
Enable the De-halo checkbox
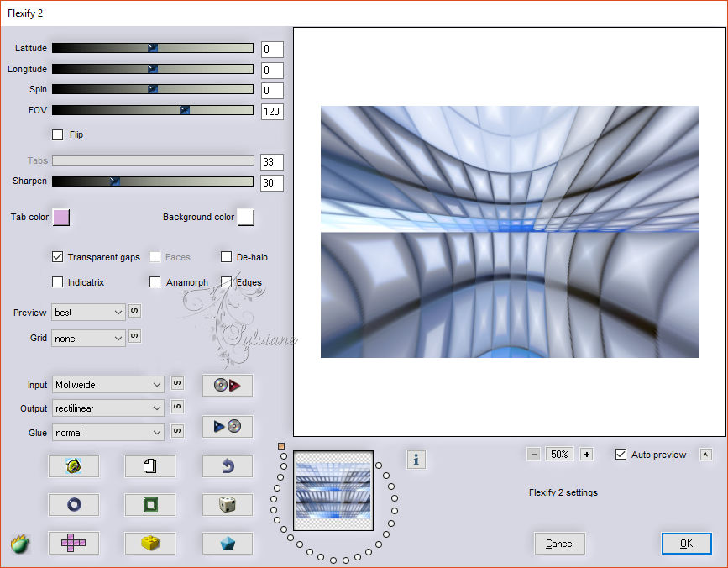click(x=226, y=257)
